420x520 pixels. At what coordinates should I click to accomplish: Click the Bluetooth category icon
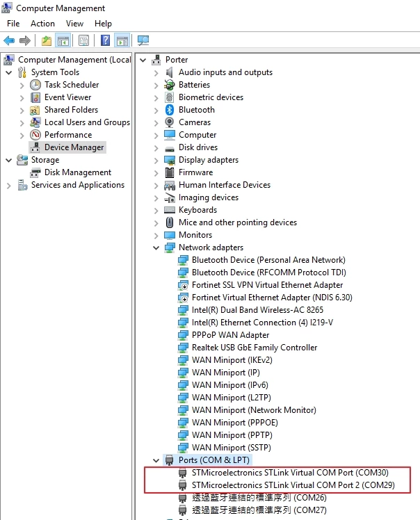pos(170,110)
